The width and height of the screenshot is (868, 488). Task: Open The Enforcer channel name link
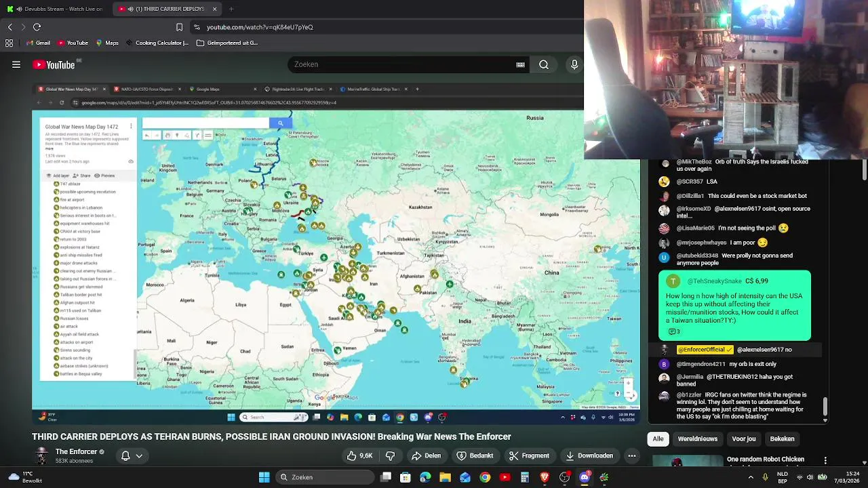76,451
